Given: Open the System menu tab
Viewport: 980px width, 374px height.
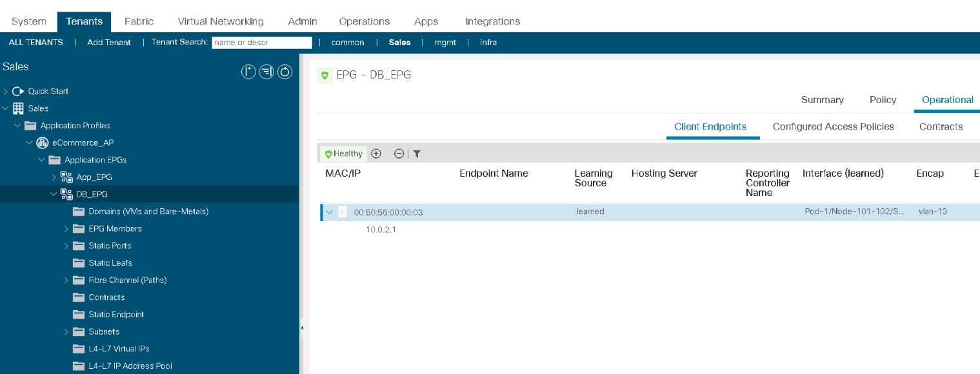Looking at the screenshot, I should (29, 21).
